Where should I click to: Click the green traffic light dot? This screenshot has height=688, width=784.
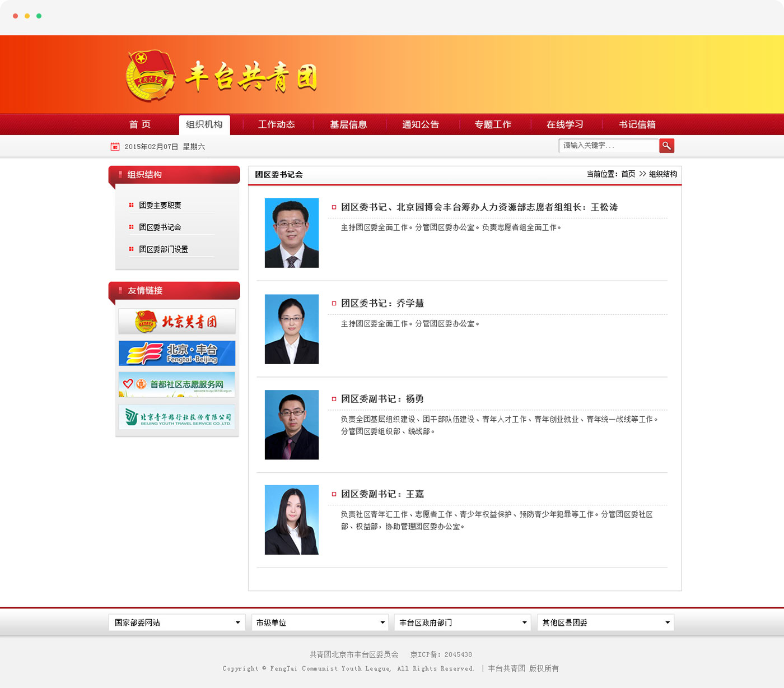coord(38,17)
